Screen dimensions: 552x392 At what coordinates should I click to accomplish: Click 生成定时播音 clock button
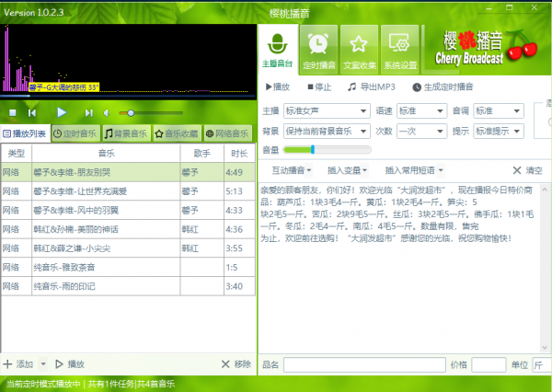tap(443, 87)
